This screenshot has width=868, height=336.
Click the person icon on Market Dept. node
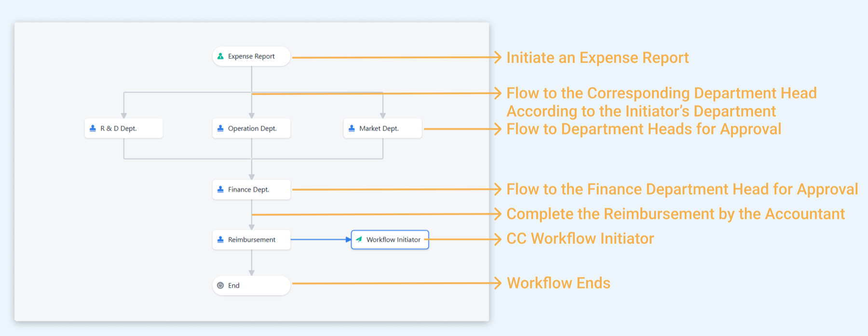tap(352, 128)
